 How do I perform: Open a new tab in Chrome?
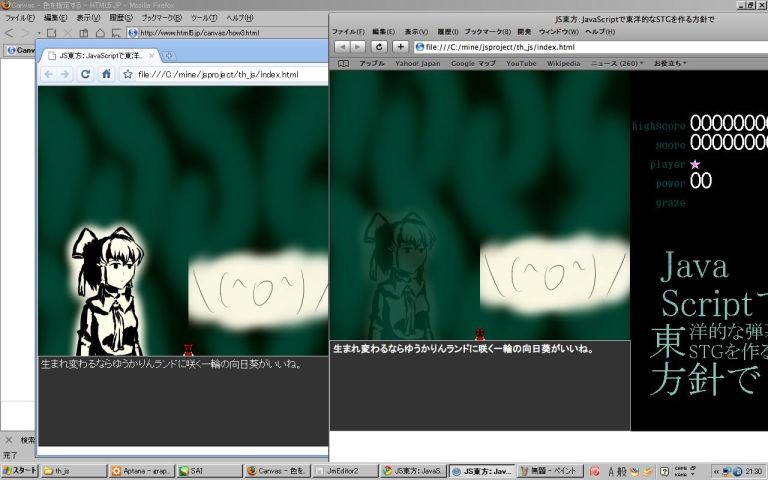pyautogui.click(x=169, y=55)
